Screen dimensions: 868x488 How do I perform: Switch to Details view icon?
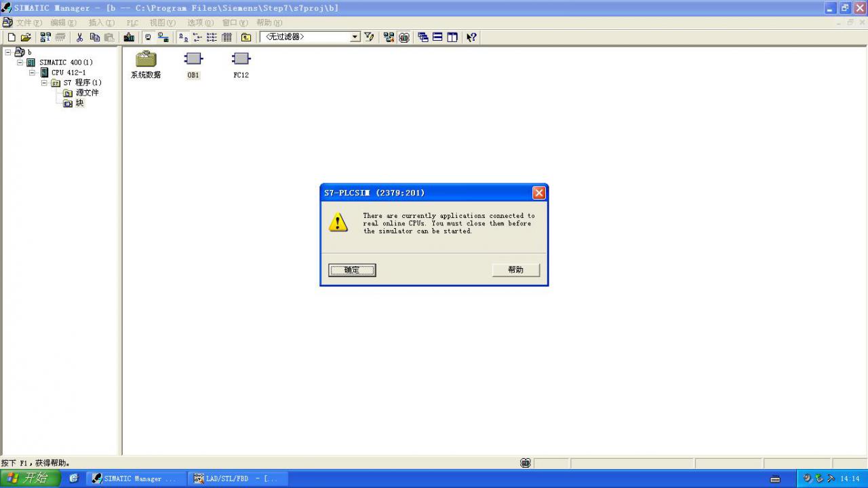(227, 37)
